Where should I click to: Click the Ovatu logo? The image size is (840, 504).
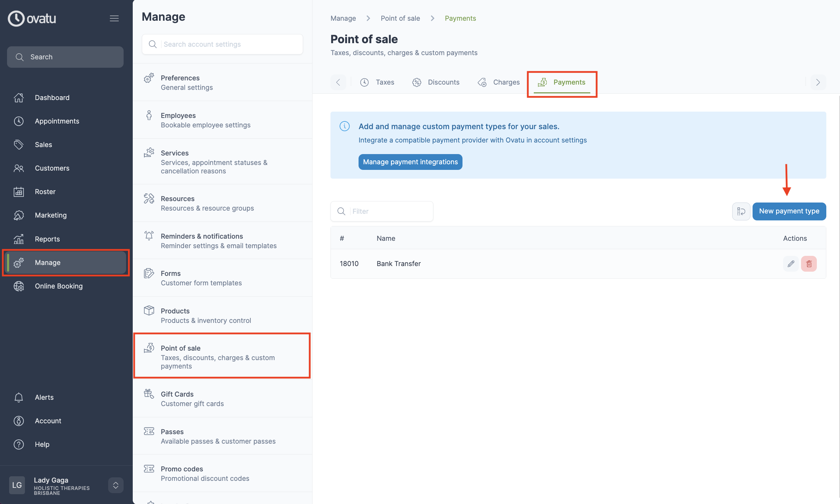pyautogui.click(x=32, y=18)
